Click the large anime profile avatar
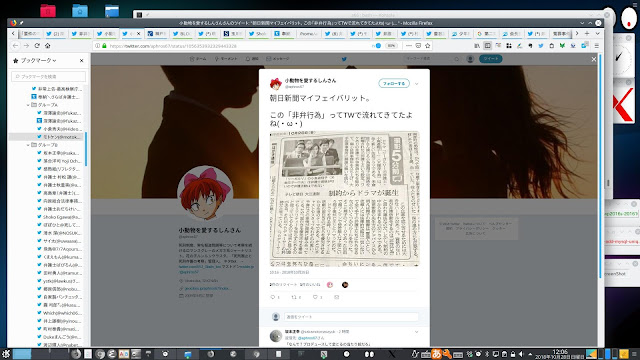640x360 pixels. pos(205,194)
